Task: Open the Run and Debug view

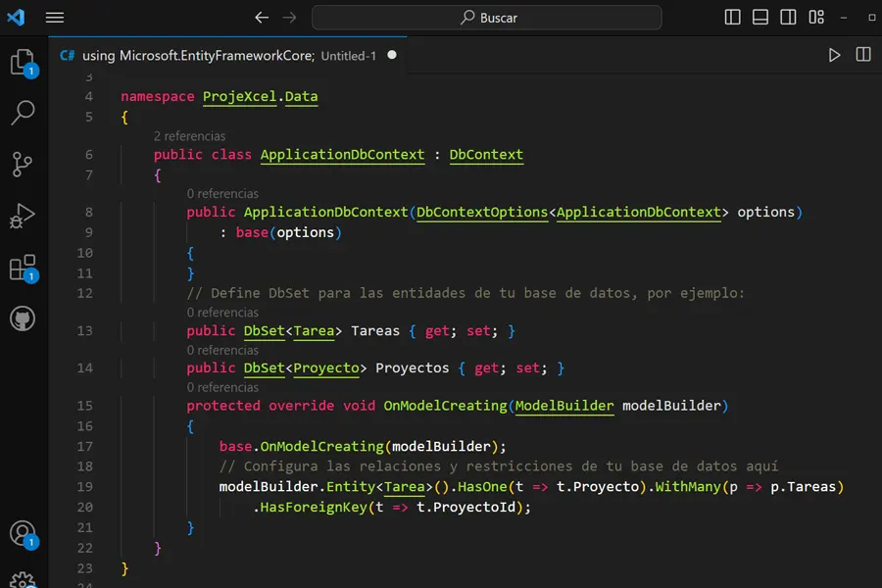Action: pos(23,216)
